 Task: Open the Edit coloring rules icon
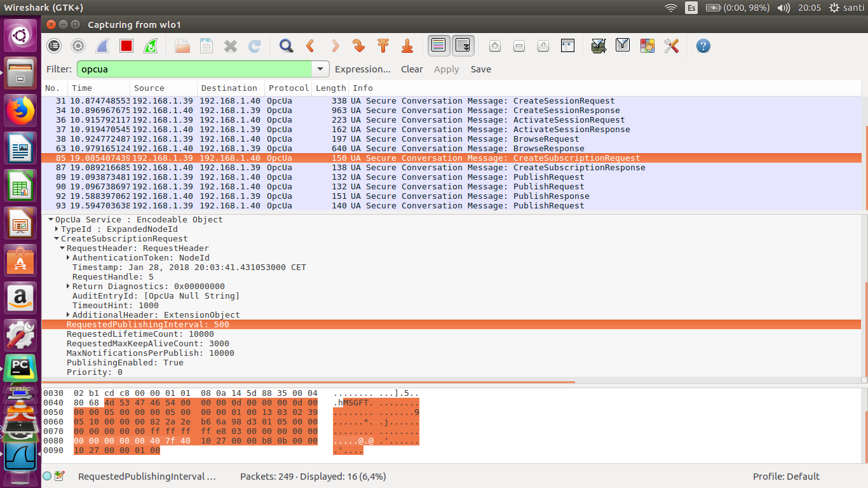(646, 45)
